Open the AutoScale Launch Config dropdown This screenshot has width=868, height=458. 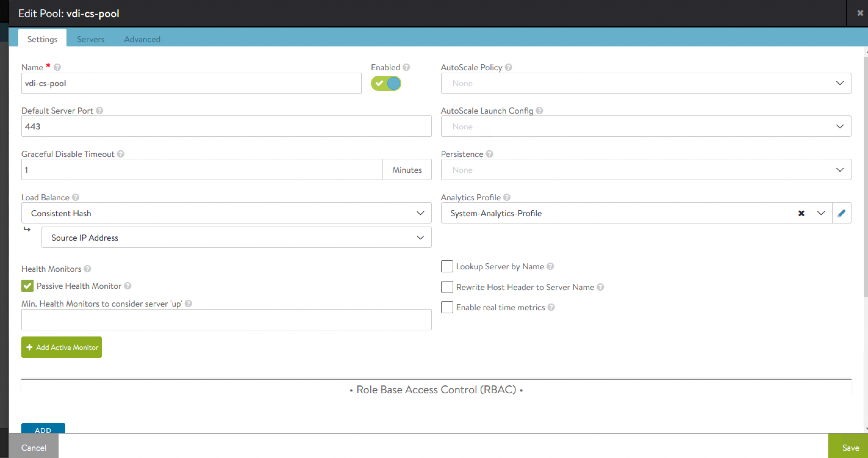[x=646, y=126]
